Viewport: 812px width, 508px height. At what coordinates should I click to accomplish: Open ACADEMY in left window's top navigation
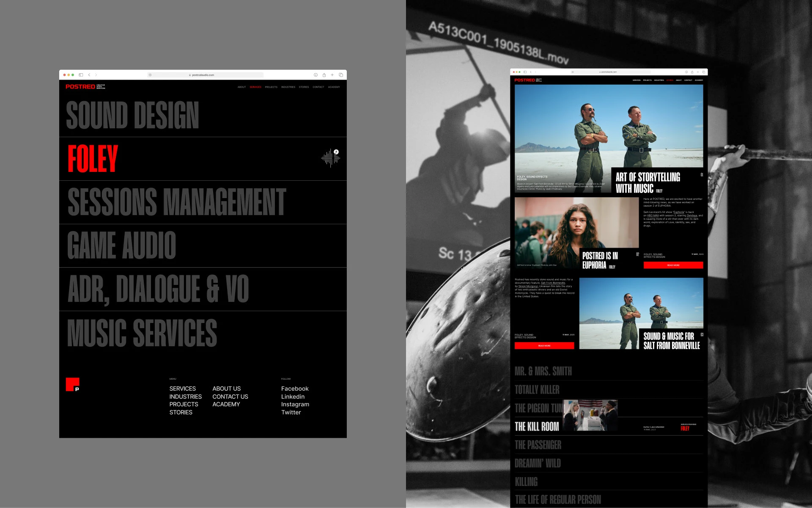(x=334, y=87)
